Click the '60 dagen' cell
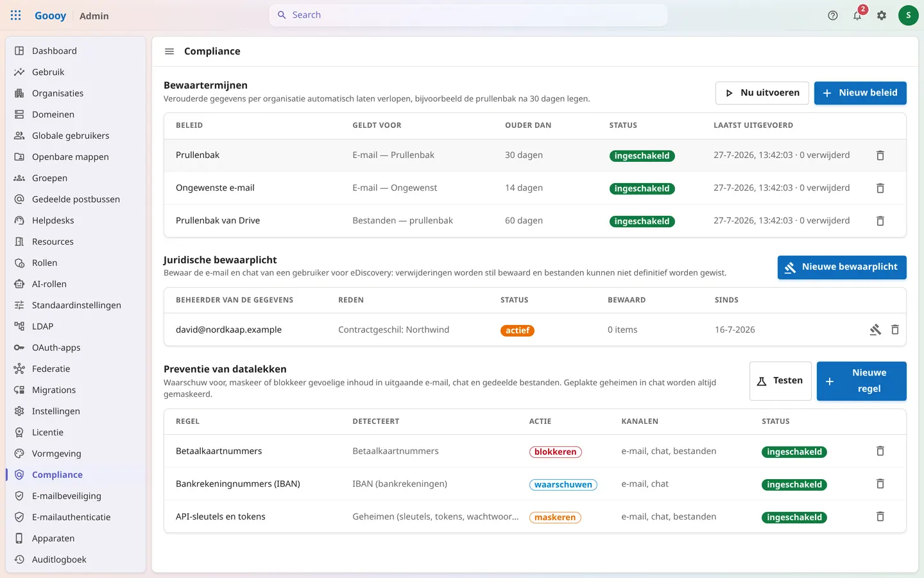The height and width of the screenshot is (578, 924). pos(524,220)
